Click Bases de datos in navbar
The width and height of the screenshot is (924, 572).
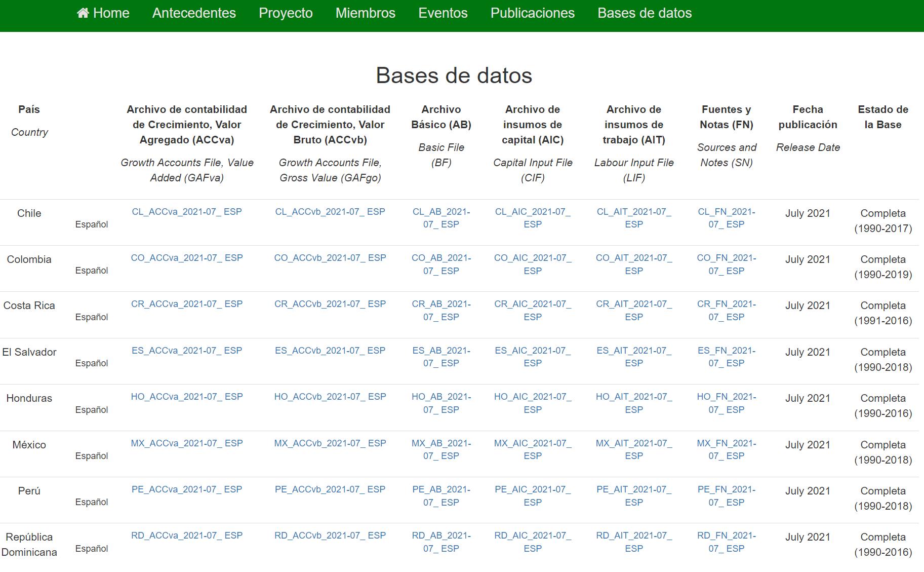tap(644, 13)
